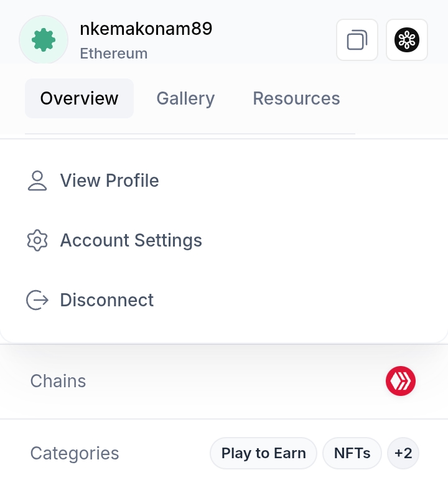Viewport: 448px width, 480px height.
Task: Click the Play to Earn category tag
Action: coord(263,453)
